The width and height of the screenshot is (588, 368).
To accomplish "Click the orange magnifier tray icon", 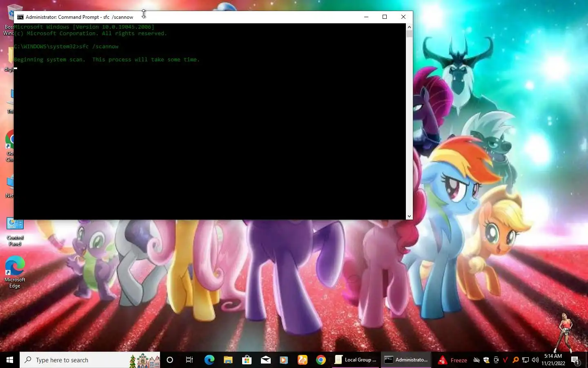I will (x=515, y=360).
